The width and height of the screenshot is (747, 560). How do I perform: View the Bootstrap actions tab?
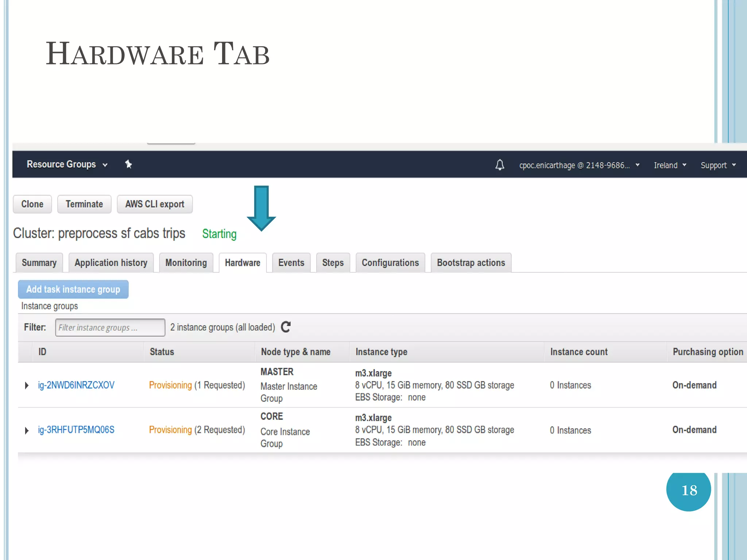[471, 262]
